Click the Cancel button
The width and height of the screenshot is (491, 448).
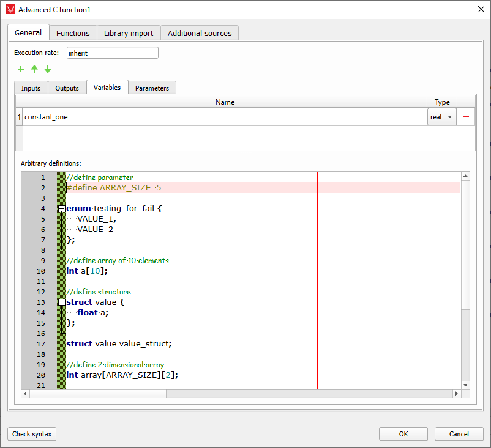click(459, 434)
